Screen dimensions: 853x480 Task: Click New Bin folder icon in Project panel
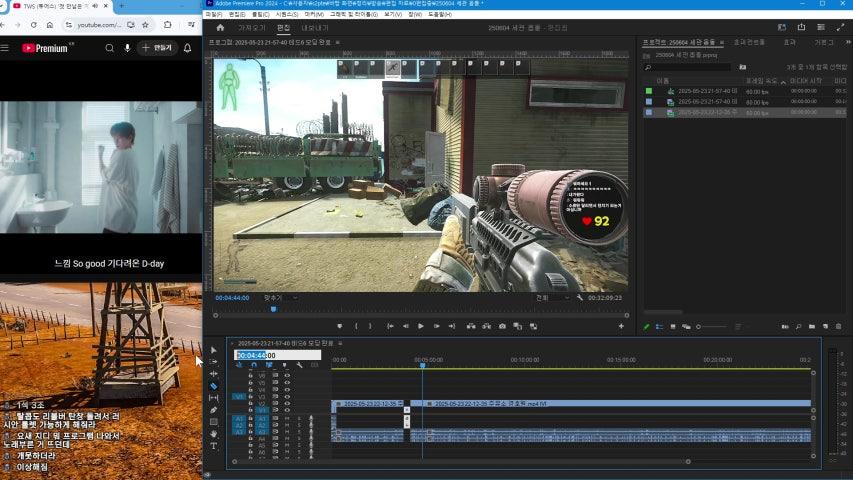tap(812, 327)
